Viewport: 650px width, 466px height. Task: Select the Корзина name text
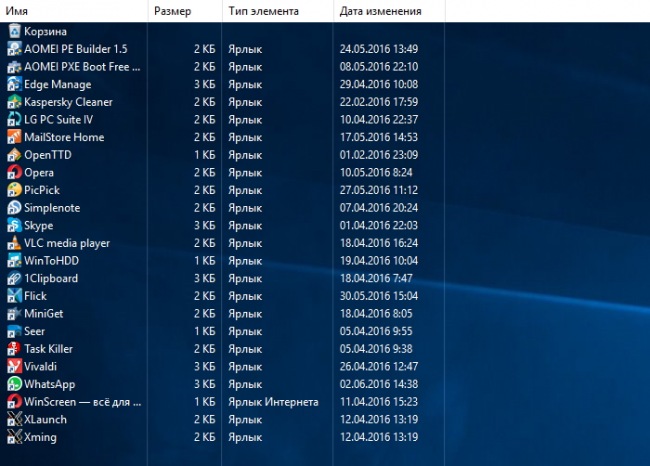pos(45,32)
